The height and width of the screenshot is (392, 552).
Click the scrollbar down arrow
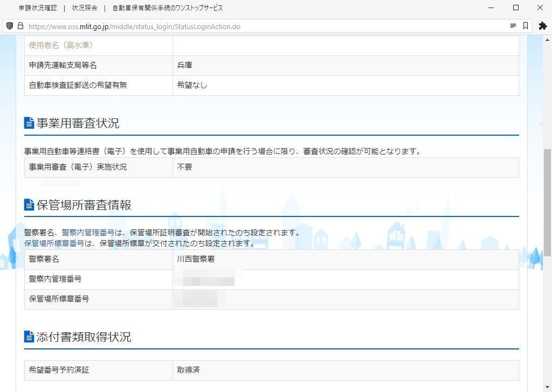[x=548, y=387]
